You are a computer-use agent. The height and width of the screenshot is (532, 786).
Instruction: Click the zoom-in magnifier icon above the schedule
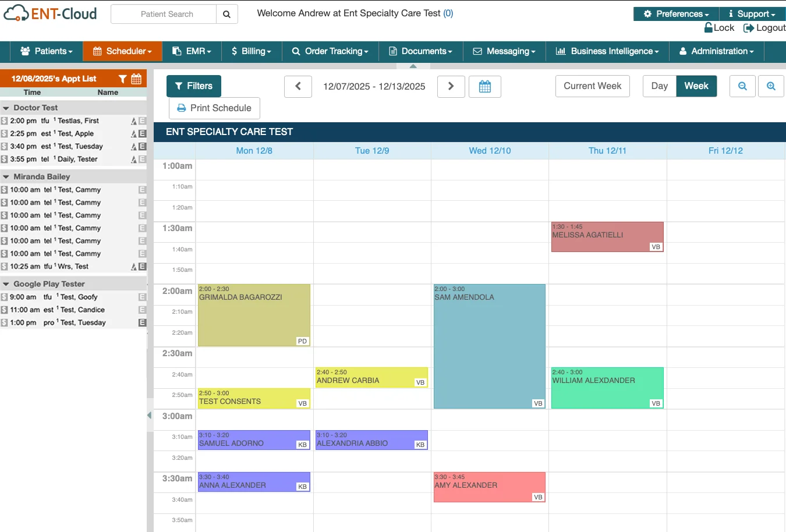click(771, 86)
